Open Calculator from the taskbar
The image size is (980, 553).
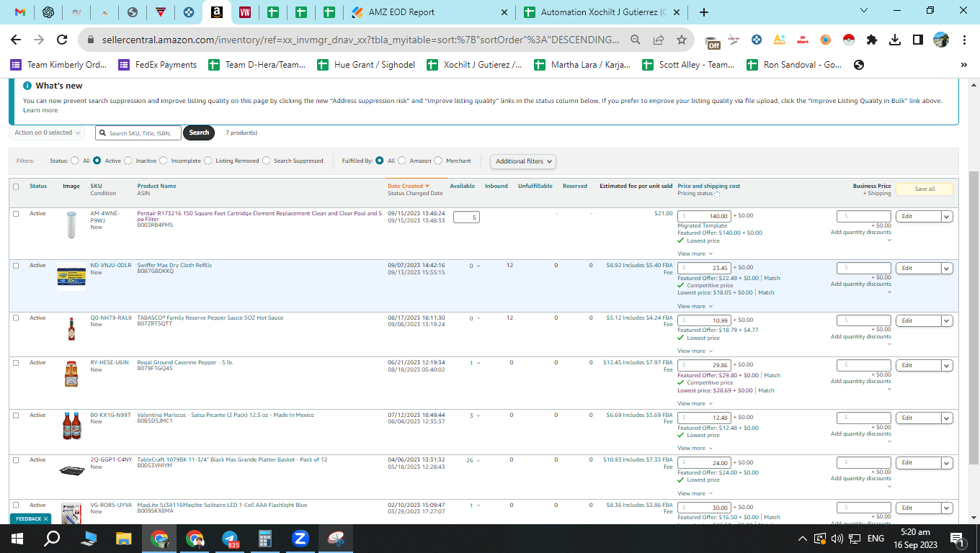tap(265, 539)
